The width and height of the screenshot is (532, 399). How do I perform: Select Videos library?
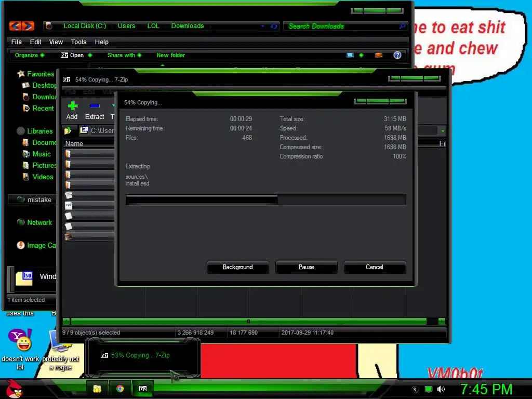(37, 177)
